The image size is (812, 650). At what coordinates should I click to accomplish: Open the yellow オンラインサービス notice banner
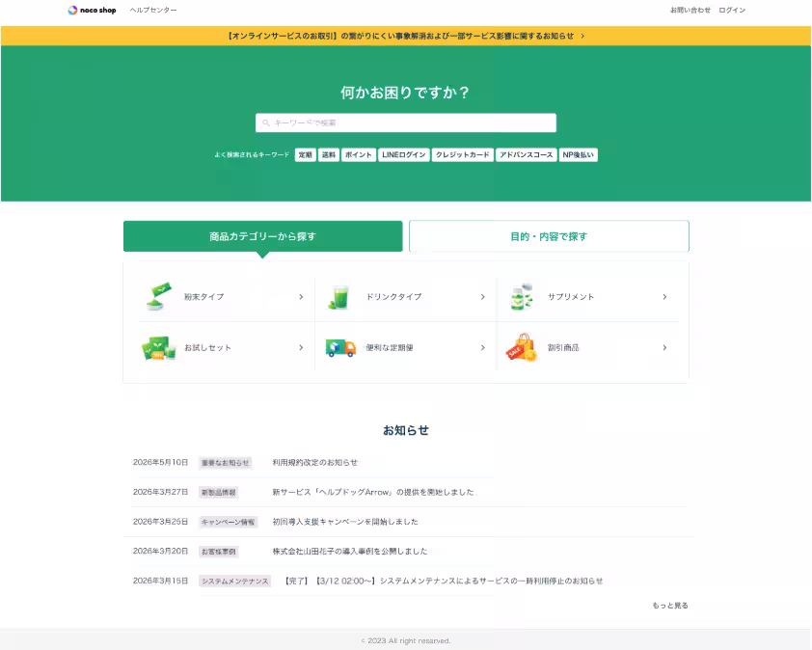[405, 36]
